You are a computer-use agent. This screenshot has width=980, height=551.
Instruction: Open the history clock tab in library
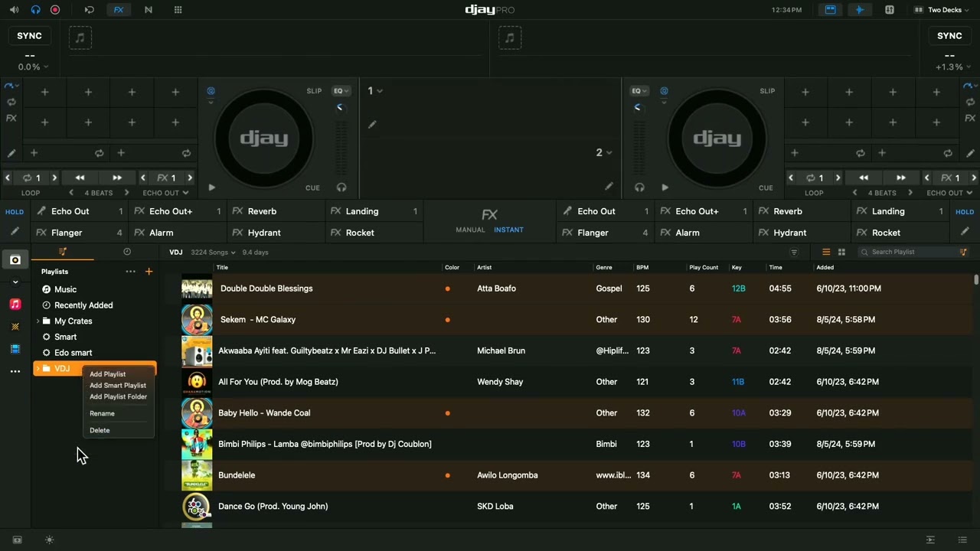pyautogui.click(x=127, y=252)
